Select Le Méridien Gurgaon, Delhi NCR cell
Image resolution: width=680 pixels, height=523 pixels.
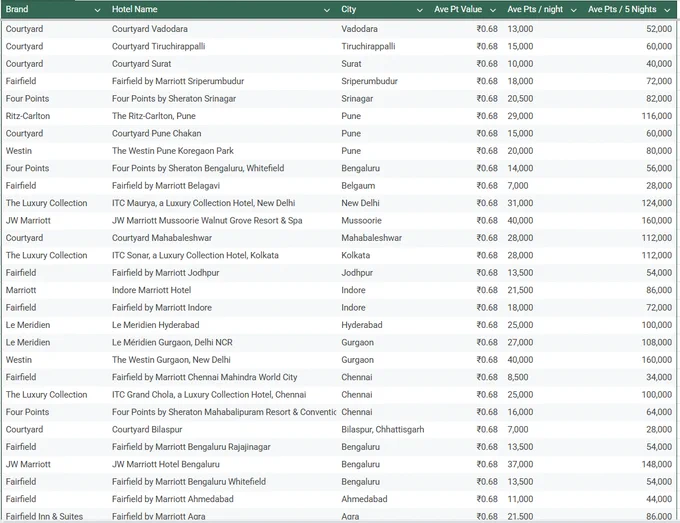[x=172, y=342]
